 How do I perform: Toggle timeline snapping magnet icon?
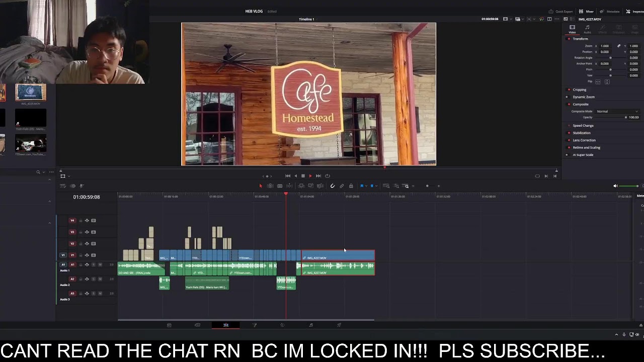tap(333, 186)
